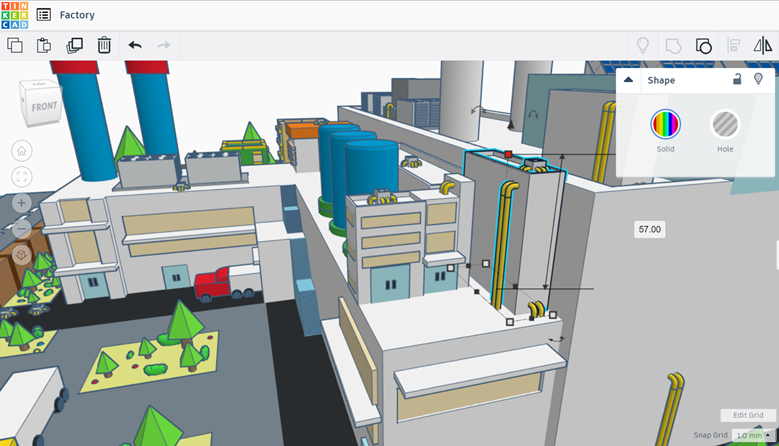Viewport: 779px width, 446px height.
Task: Click the Paste toolbar icon
Action: 44,45
